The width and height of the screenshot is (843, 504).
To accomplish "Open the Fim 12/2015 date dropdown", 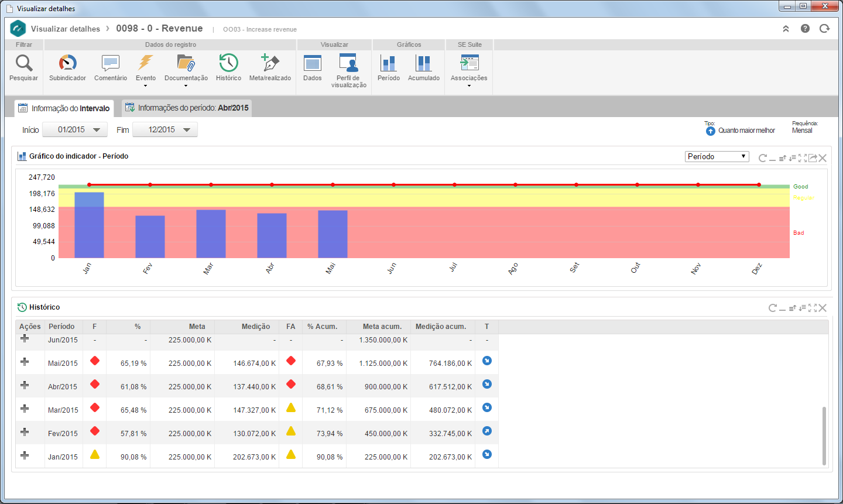I will pos(165,129).
